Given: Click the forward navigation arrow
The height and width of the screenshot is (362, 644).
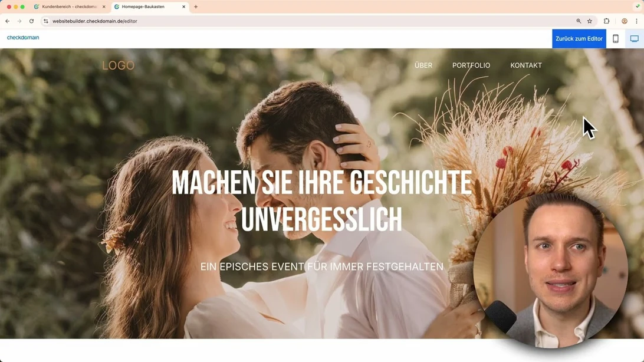Looking at the screenshot, I should (19, 21).
